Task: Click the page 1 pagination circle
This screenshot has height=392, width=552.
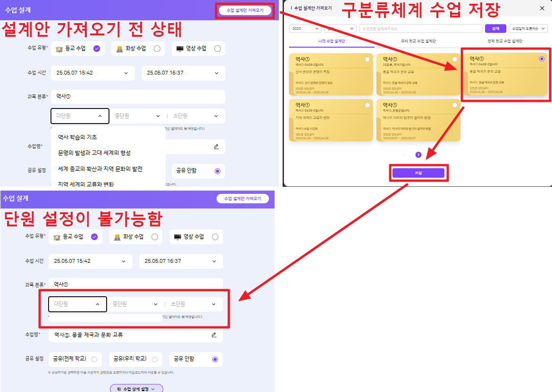Action: (418, 155)
